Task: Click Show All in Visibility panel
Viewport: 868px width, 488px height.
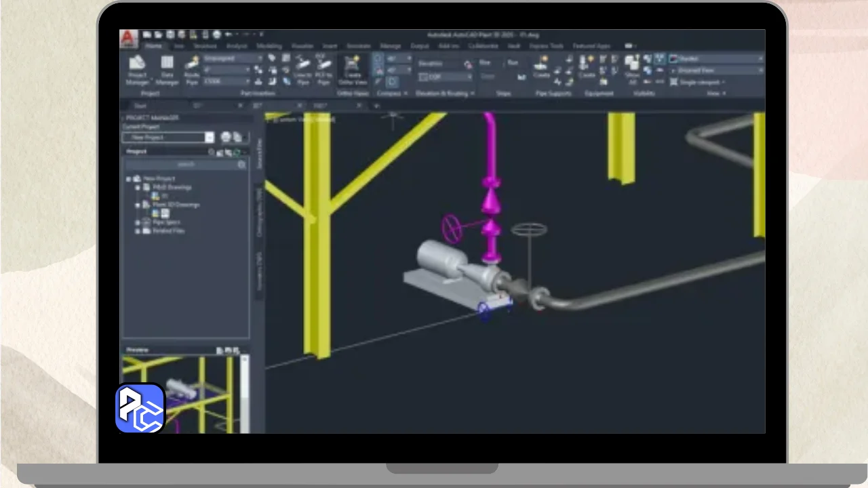Action: point(632,70)
